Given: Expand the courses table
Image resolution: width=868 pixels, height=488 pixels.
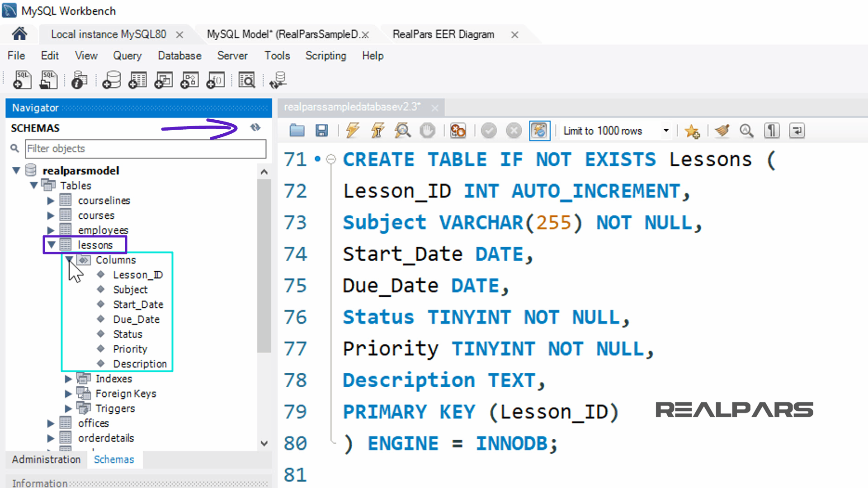Looking at the screenshot, I should pos(51,215).
